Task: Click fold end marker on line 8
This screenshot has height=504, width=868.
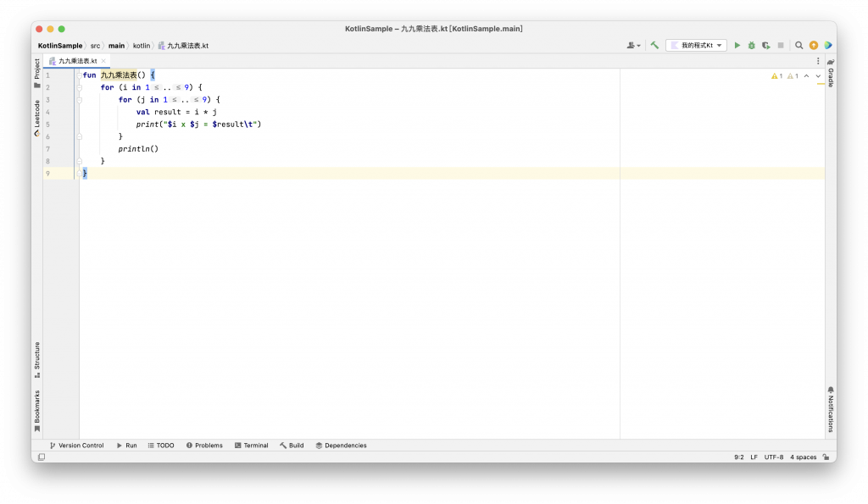Action: pyautogui.click(x=79, y=161)
